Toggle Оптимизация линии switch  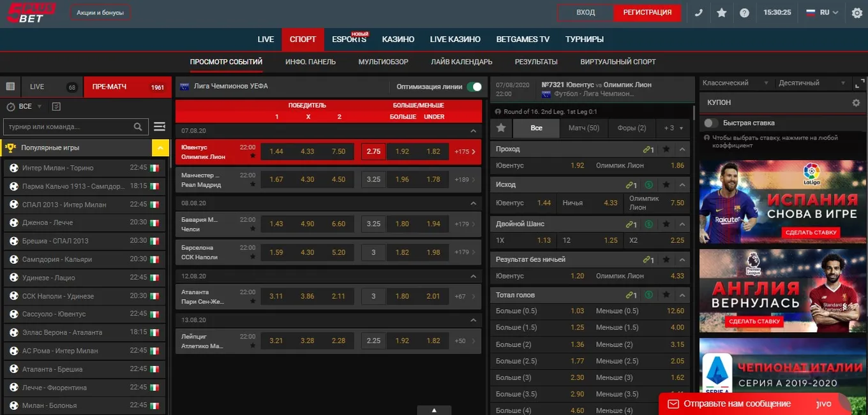(x=474, y=87)
